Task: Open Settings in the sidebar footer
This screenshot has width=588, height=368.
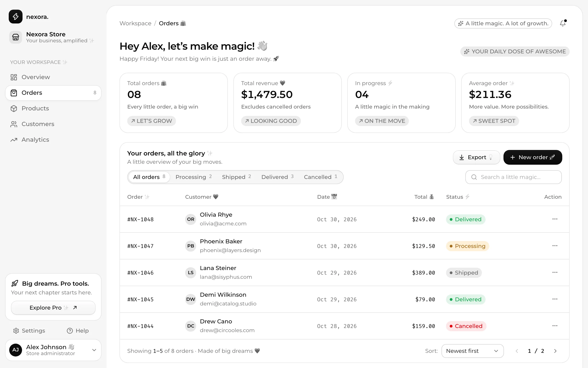Action: click(29, 331)
